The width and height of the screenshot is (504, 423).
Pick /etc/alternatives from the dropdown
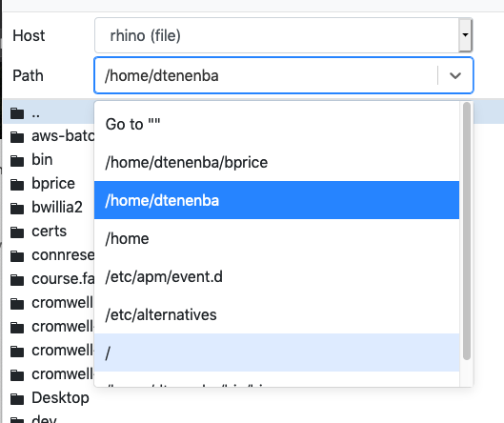coord(276,314)
